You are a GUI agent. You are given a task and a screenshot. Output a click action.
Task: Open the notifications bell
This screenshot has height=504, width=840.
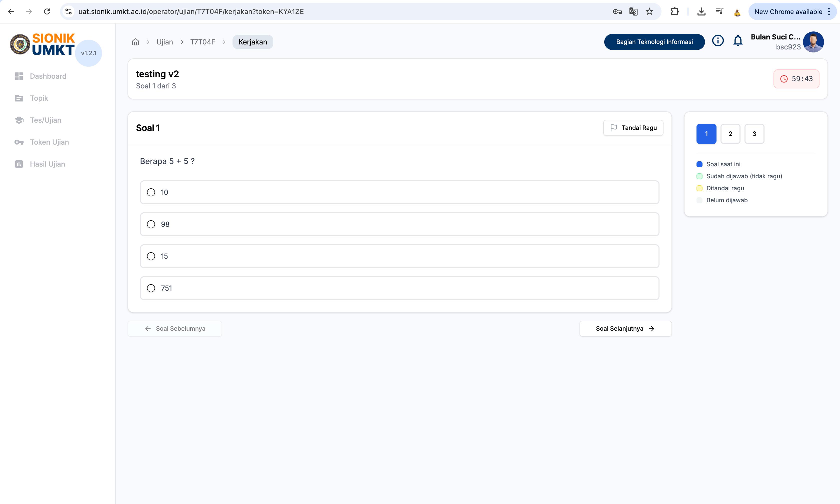click(738, 41)
